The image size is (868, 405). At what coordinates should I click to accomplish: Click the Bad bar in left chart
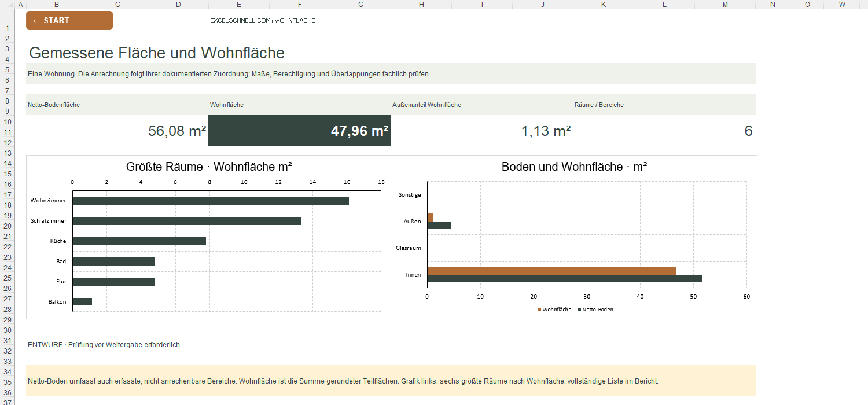click(113, 262)
